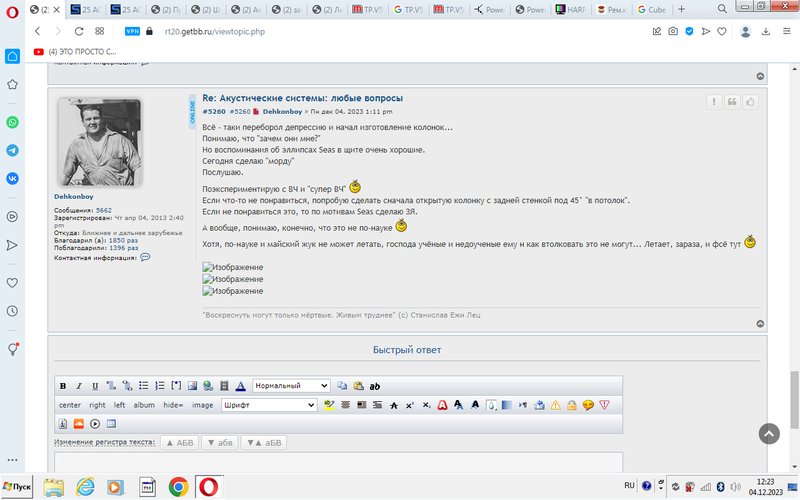Click the address bar URL
Viewport: 800px width, 500px height.
[215, 32]
